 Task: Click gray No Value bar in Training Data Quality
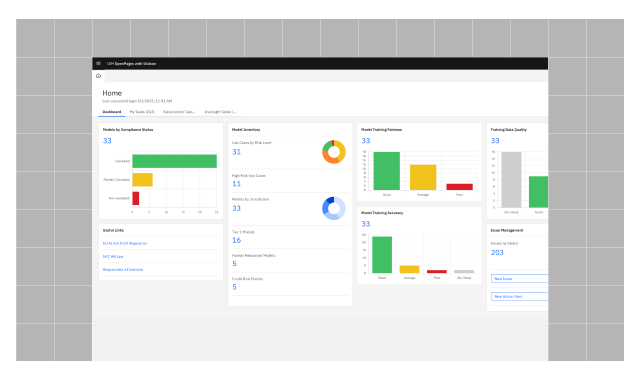coord(511,180)
